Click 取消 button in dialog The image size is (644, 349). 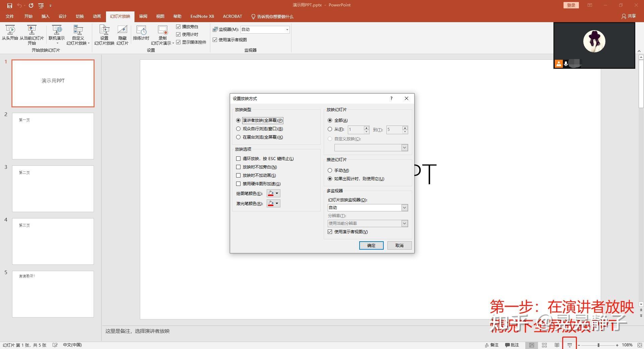point(399,245)
